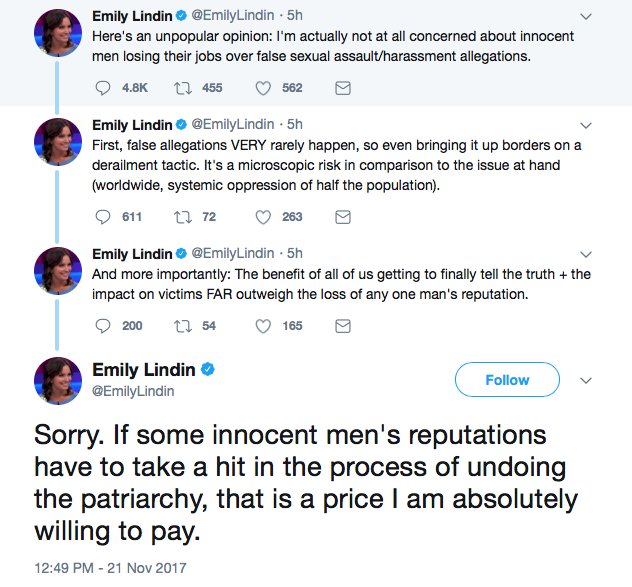Reply to the 'And more importantly' tweet
Screen dimensions: 632x587
coord(103,325)
